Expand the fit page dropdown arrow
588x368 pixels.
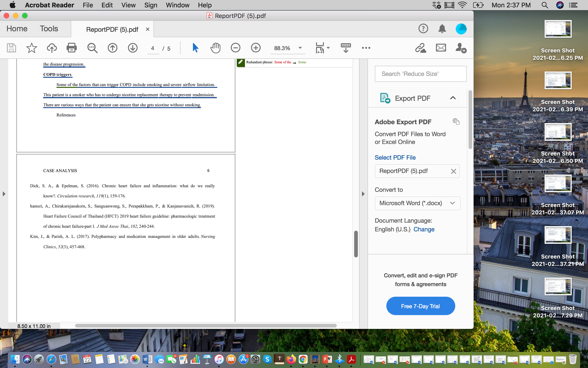328,48
